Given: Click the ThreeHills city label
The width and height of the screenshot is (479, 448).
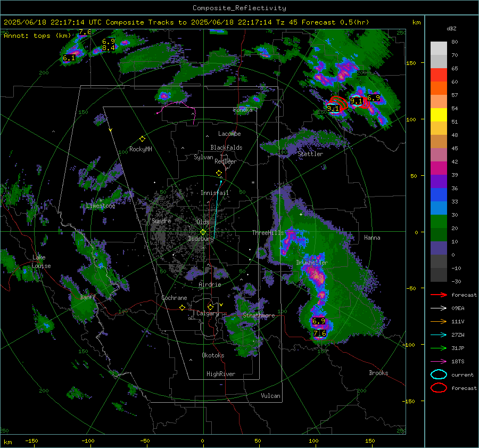Looking at the screenshot, I should pos(268,233).
